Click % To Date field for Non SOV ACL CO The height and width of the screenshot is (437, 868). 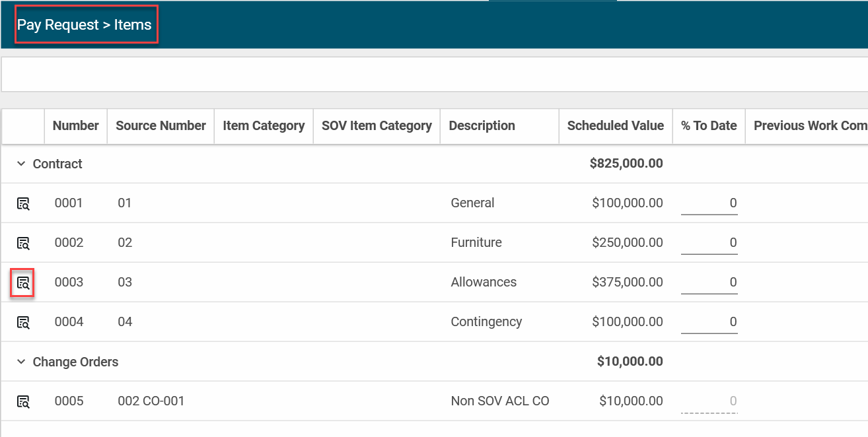point(709,401)
